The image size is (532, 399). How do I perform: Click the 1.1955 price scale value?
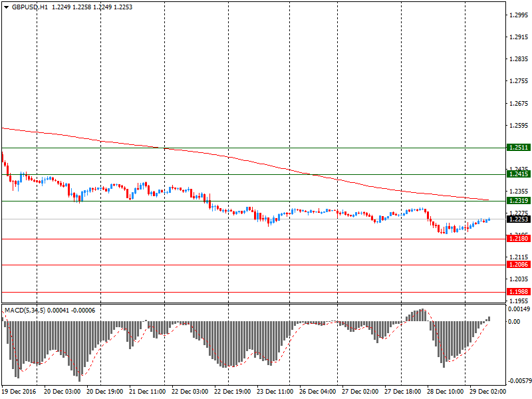(519, 301)
